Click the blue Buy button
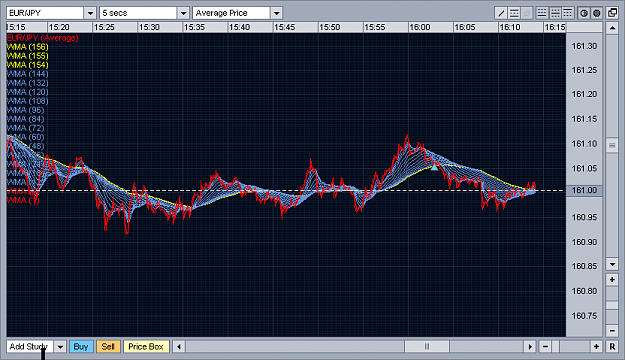Image resolution: width=625 pixels, height=360 pixels. (x=81, y=346)
